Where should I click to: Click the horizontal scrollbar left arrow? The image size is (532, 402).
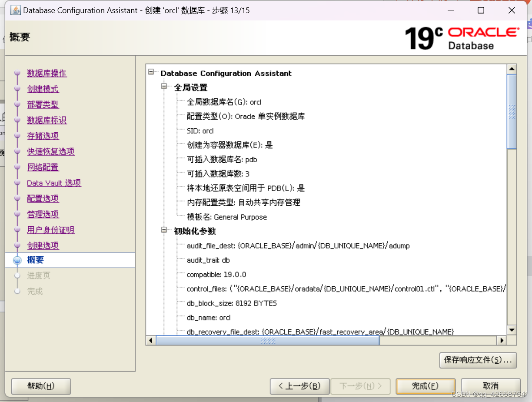(x=151, y=340)
